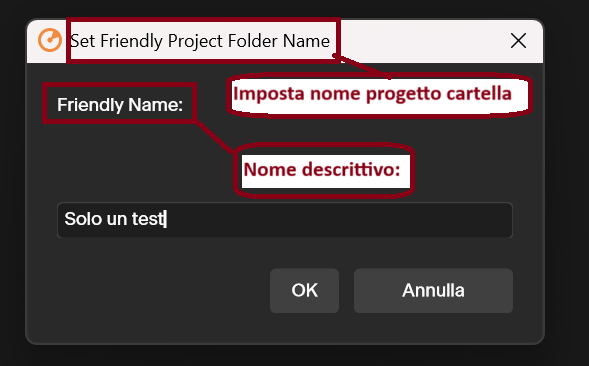Focus the Friendly Name text input field
Screen dimensions: 589x366
285,220
